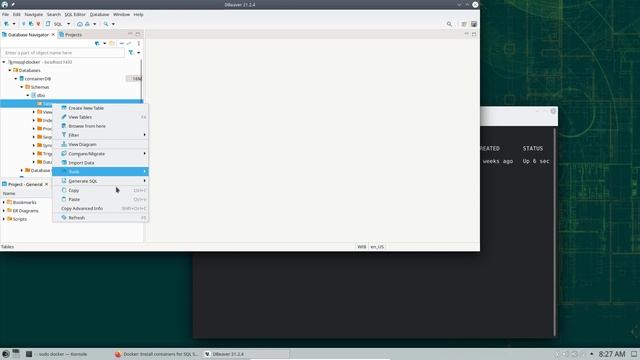This screenshot has width=640, height=360.
Task: Click the navigator collapse all icon
Action: (x=122, y=43)
